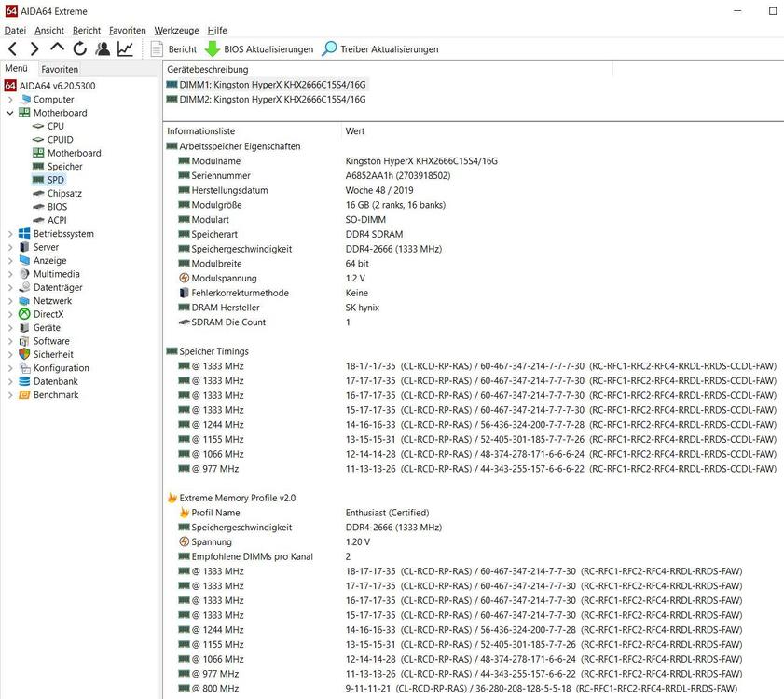Open the DirectX tree node
Screen dimensions: 784x699
[x=48, y=314]
